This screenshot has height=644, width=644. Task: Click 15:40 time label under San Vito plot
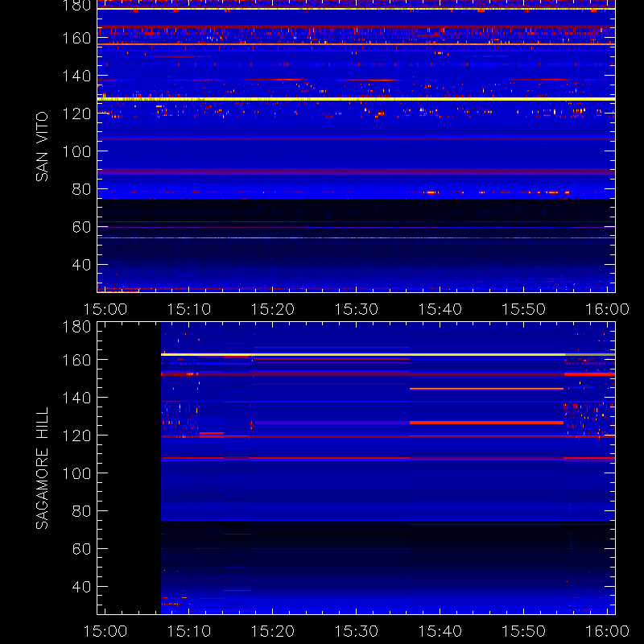coord(440,309)
